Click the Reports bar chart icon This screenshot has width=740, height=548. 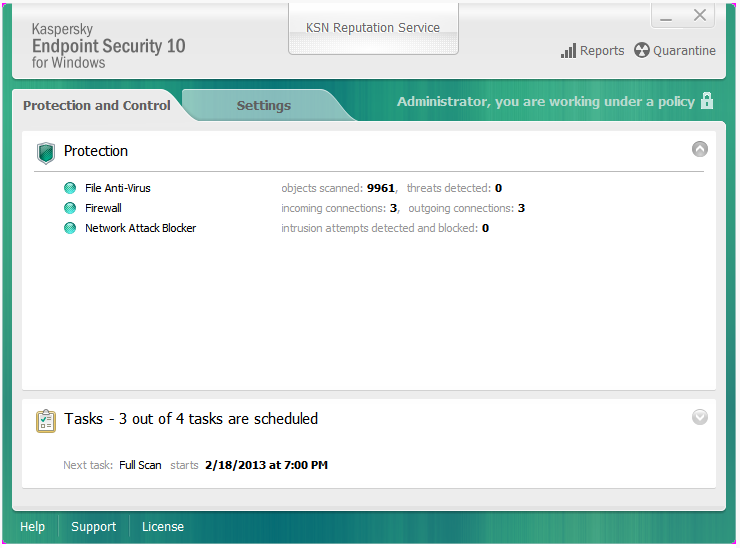click(568, 51)
